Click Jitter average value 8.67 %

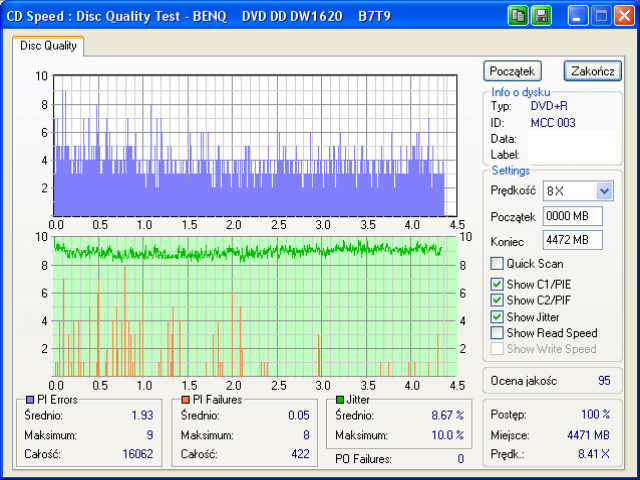[x=448, y=416]
